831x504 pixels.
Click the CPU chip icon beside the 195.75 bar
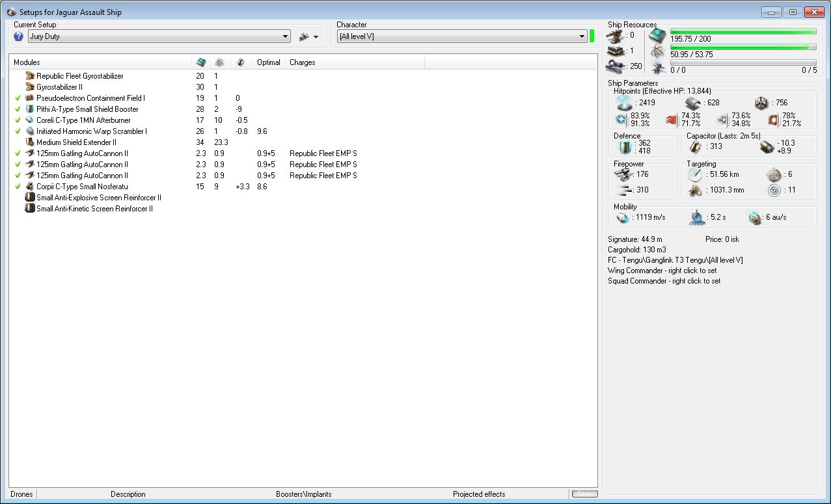657,36
